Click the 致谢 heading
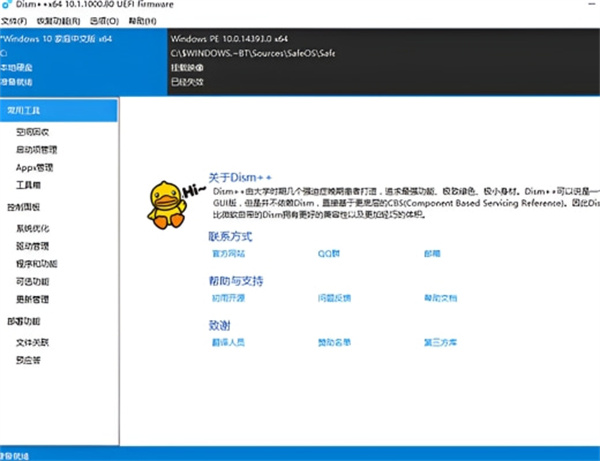The height and width of the screenshot is (461, 600). 219,326
